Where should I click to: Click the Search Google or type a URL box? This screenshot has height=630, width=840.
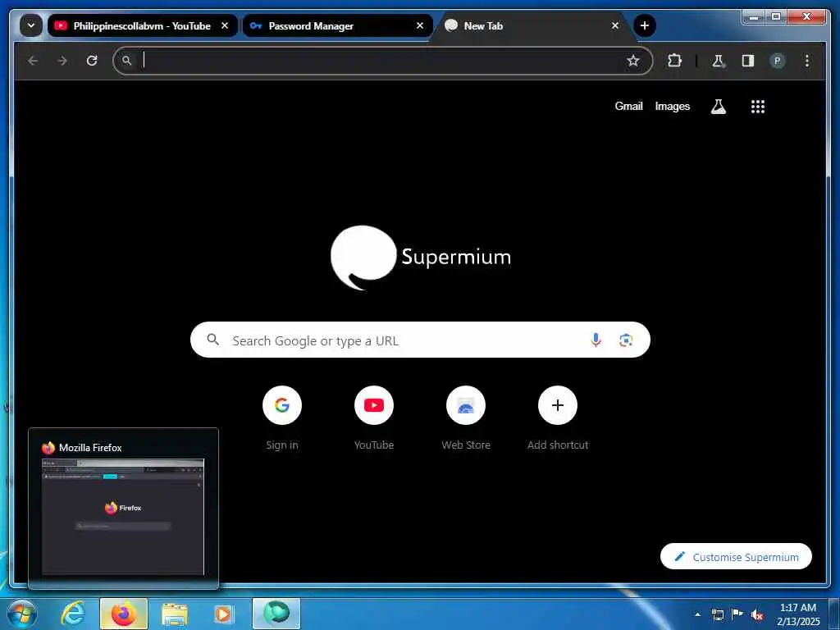[x=420, y=340]
